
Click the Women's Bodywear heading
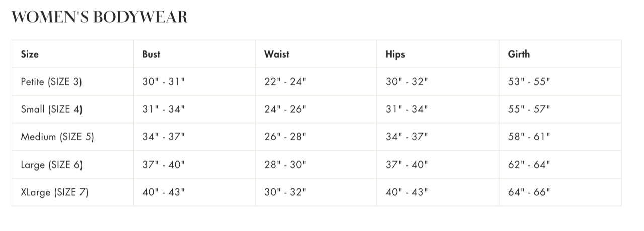(99, 17)
